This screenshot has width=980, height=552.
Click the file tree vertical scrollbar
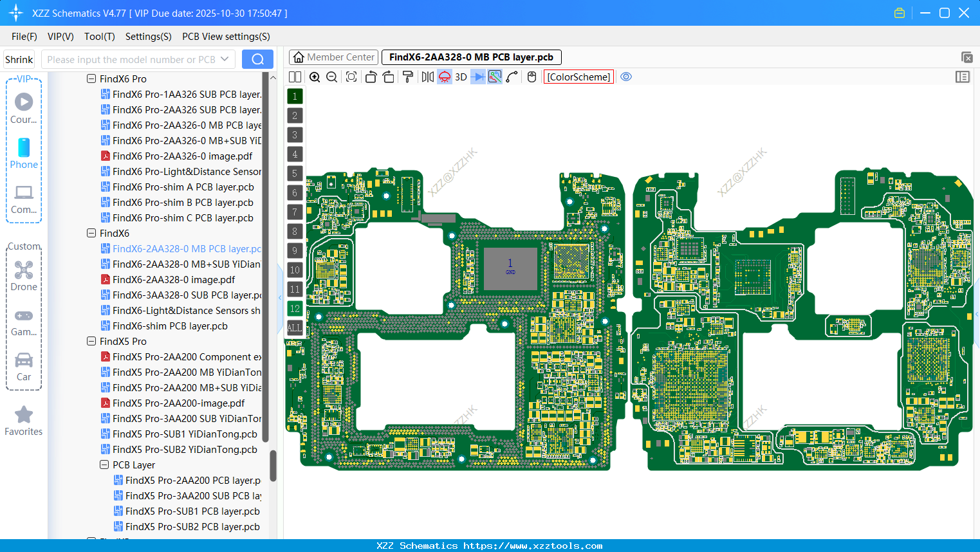tap(273, 466)
